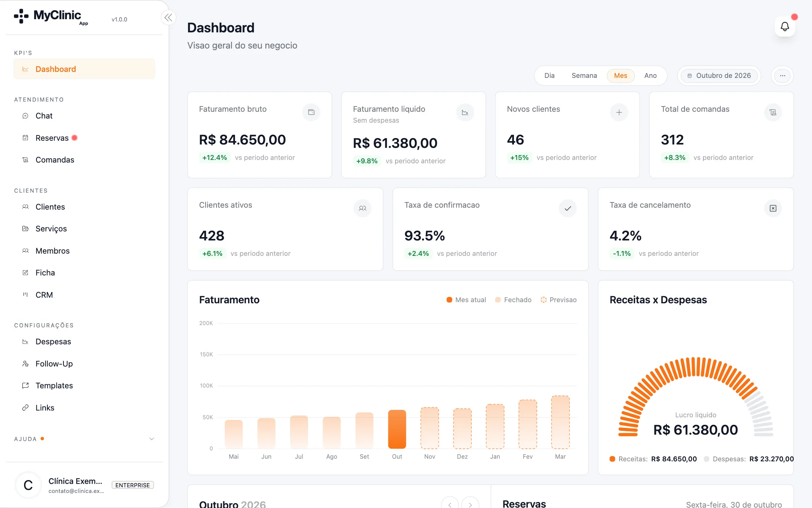
Task: Select the Semana period option
Action: (584, 76)
